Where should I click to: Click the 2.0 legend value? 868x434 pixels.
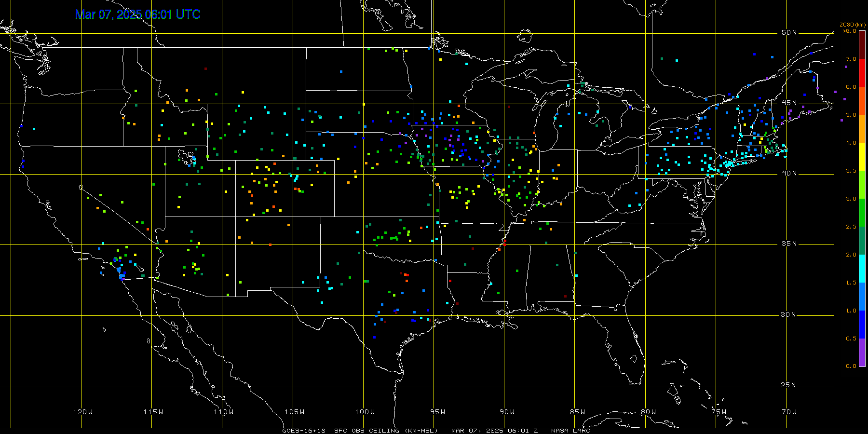851,255
